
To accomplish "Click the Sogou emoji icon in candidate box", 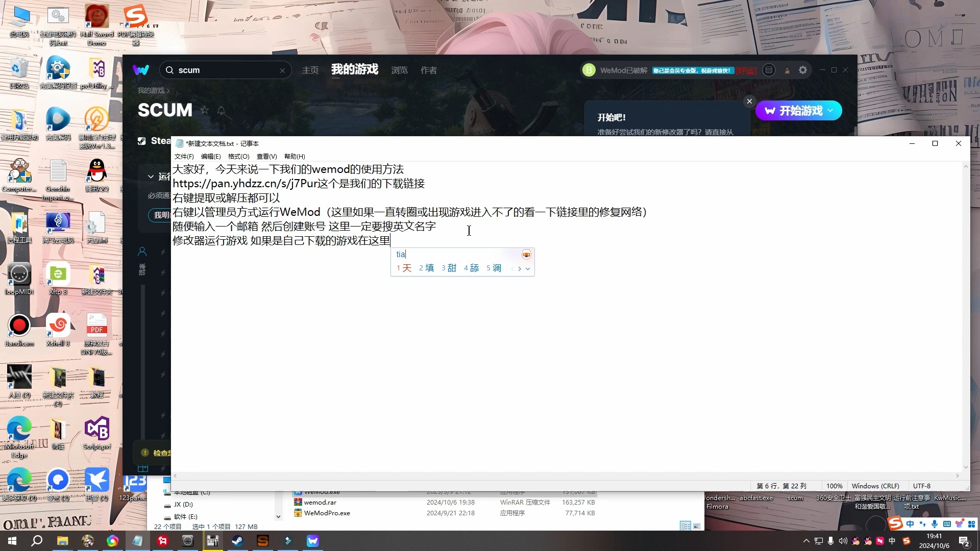I will pyautogui.click(x=526, y=255).
